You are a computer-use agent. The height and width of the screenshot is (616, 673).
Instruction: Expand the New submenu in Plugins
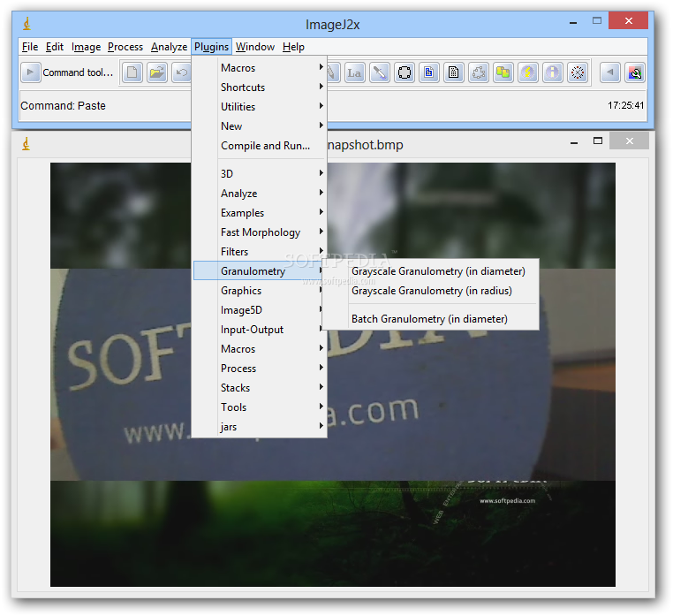(260, 125)
